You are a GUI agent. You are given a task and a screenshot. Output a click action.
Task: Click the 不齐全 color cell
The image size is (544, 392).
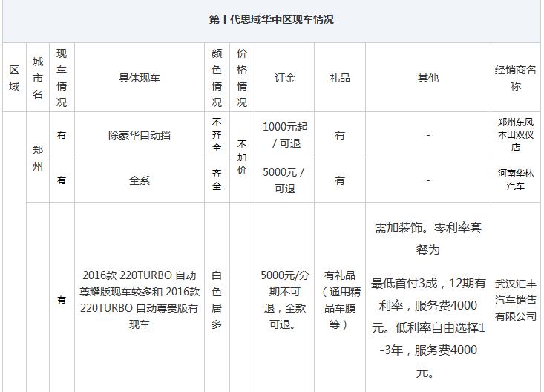click(x=217, y=134)
